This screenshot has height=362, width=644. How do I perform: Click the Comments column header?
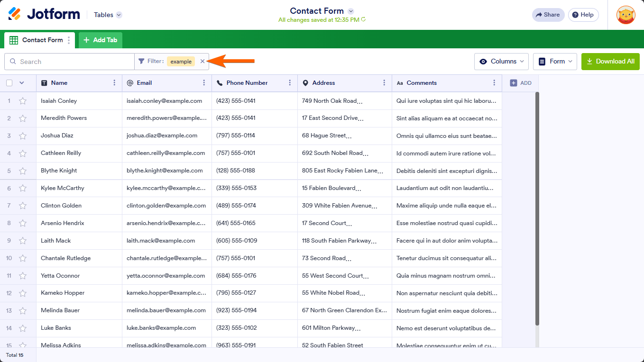pos(447,83)
